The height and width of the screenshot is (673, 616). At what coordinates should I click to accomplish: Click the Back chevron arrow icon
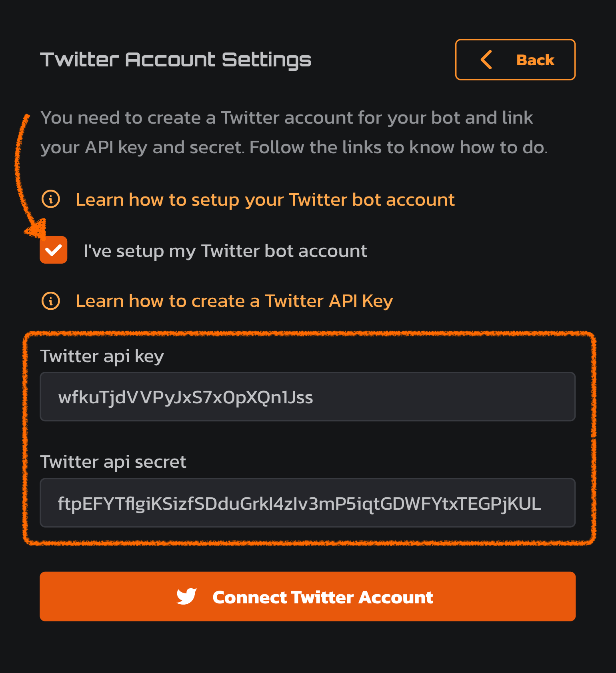tap(486, 60)
